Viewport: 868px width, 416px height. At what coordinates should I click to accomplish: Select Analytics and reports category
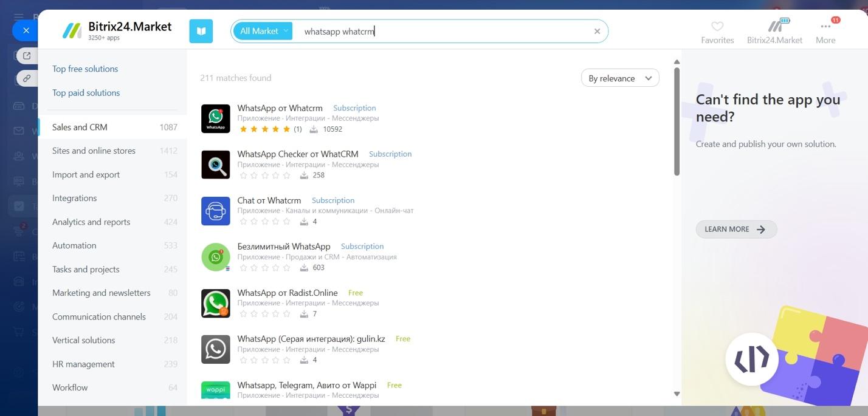coord(112,222)
